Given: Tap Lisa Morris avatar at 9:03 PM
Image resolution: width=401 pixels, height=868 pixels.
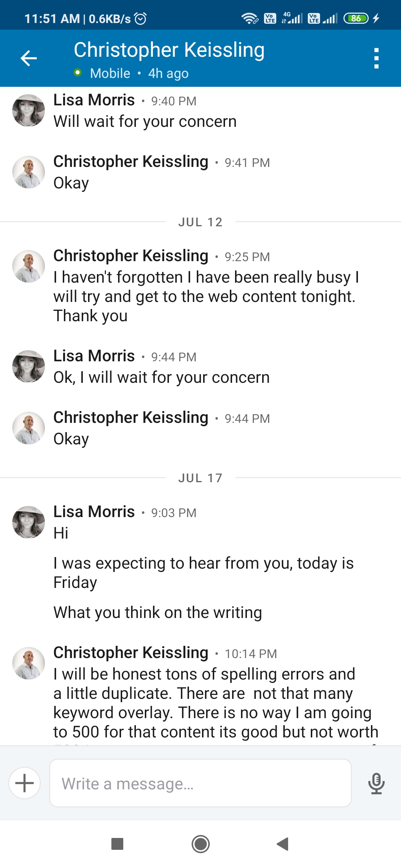Looking at the screenshot, I should pos(29,522).
